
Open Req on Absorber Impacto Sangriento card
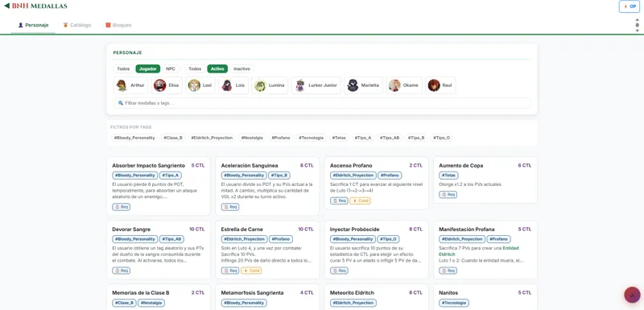click(x=122, y=207)
